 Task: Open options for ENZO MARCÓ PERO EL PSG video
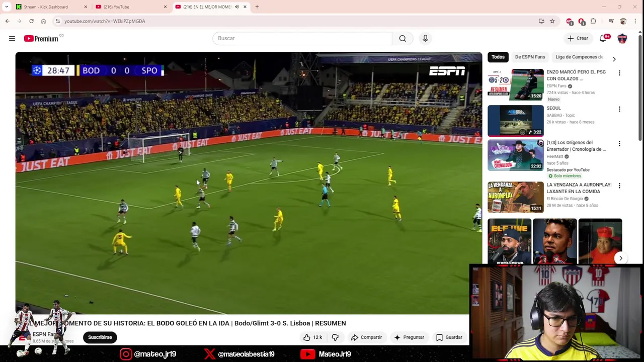coord(619,73)
